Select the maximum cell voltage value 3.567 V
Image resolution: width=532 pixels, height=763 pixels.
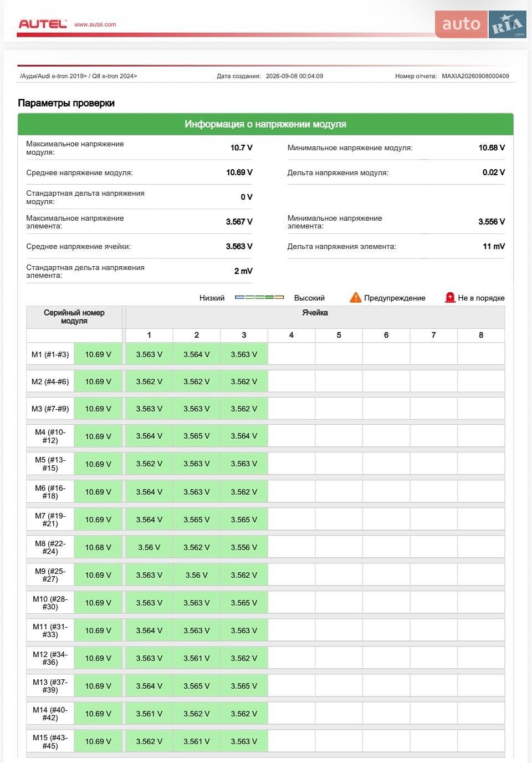click(x=239, y=222)
